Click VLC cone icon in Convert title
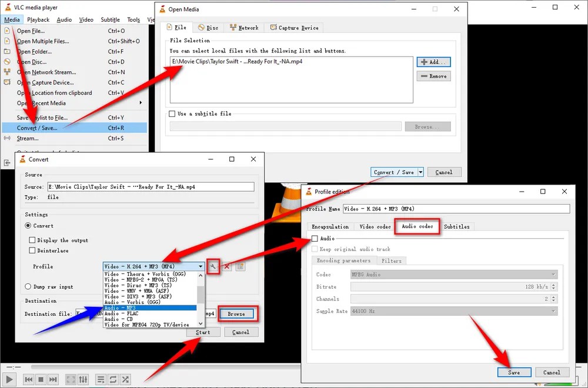Screen dimensions: 588x388 pyautogui.click(x=23, y=159)
